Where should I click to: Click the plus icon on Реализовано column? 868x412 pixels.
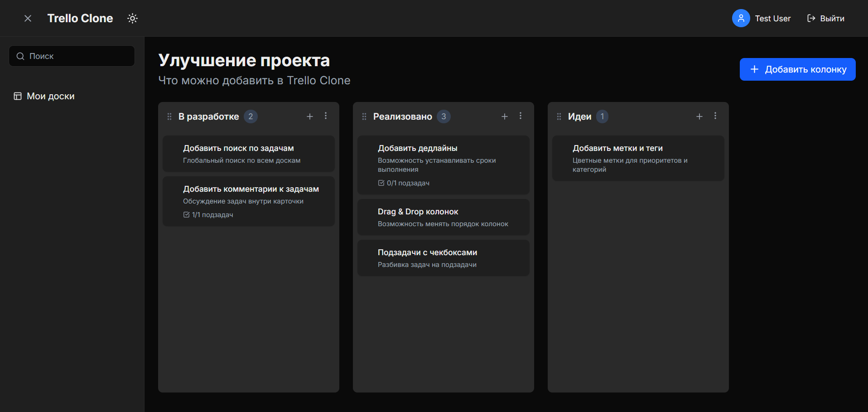click(504, 116)
